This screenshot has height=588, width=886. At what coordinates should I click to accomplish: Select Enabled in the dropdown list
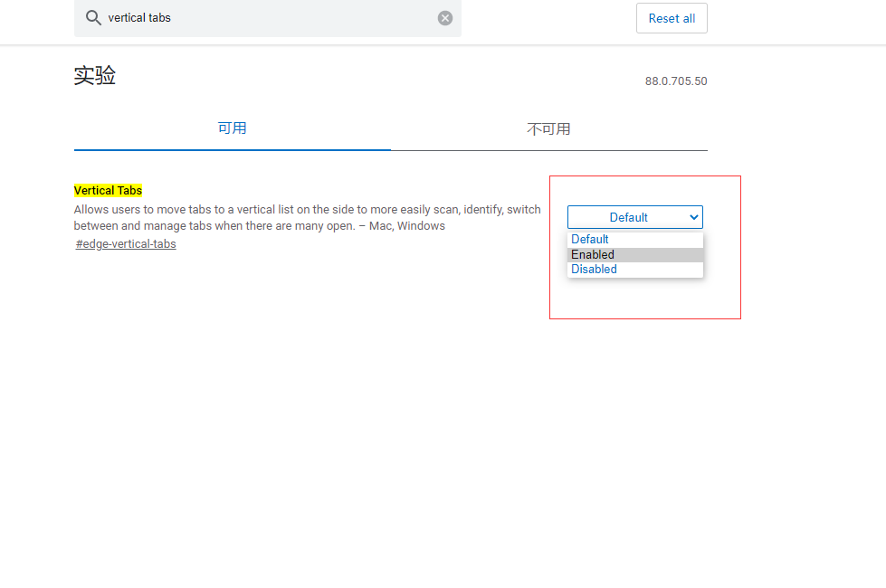[635, 255]
